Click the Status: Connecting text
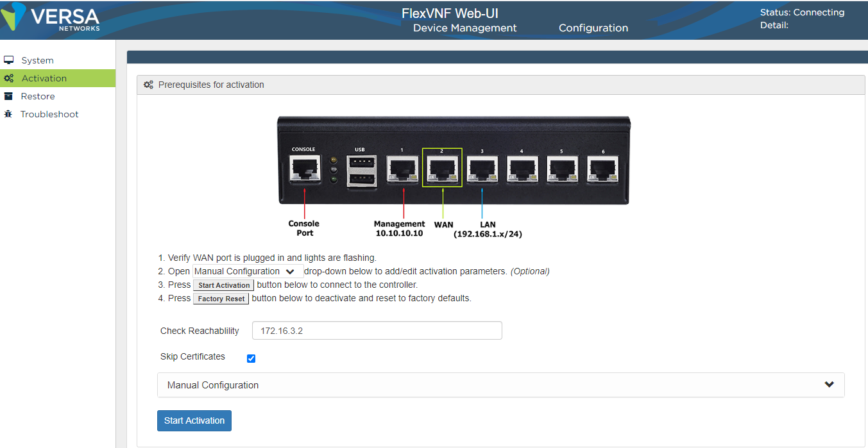 click(x=802, y=12)
